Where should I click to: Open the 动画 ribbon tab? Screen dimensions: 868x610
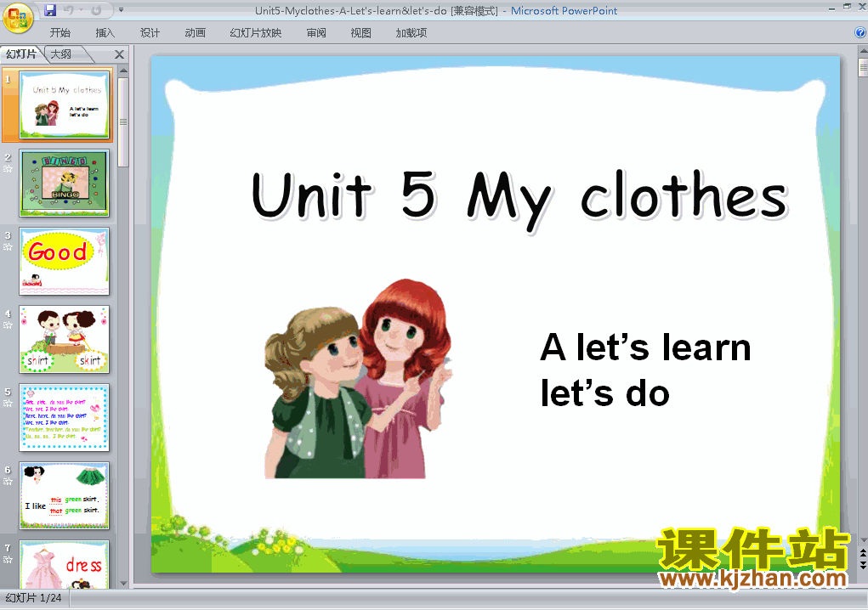(195, 32)
